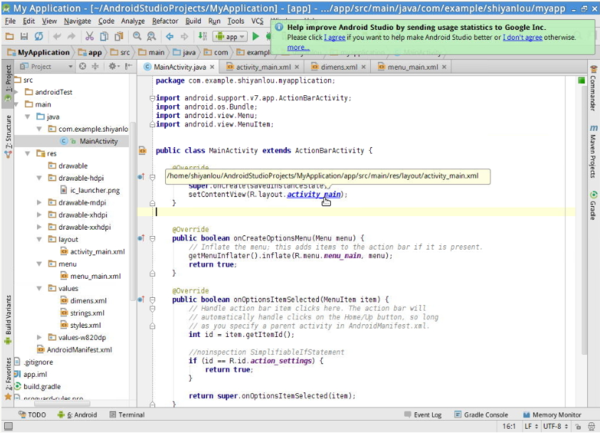Click the Paste clipboard icon
This screenshot has width=600, height=433.
click(119, 37)
